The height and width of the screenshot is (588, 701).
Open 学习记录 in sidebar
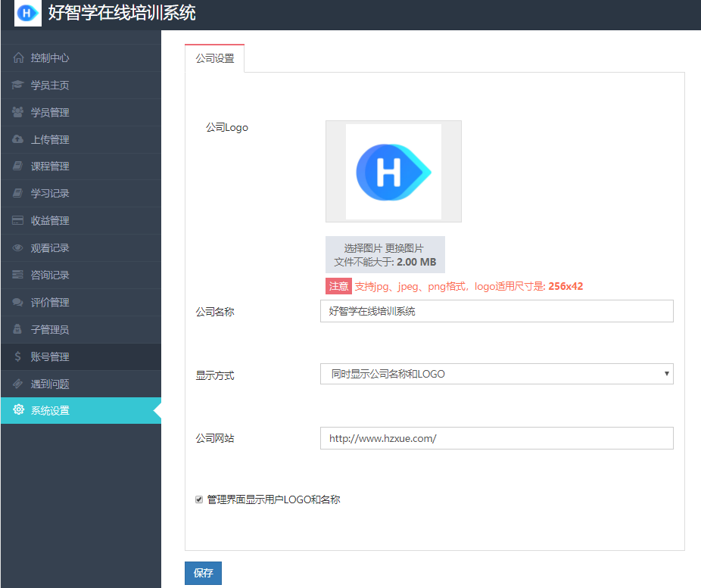coord(81,193)
